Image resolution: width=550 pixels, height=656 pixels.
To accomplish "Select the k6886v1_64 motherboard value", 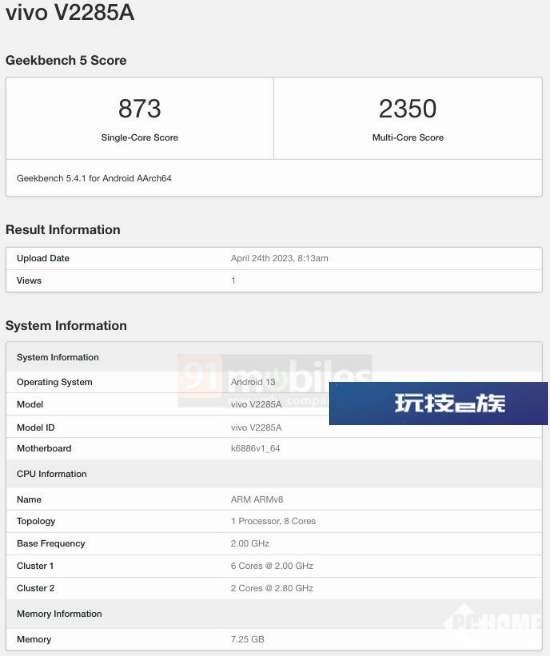I will tap(255, 448).
